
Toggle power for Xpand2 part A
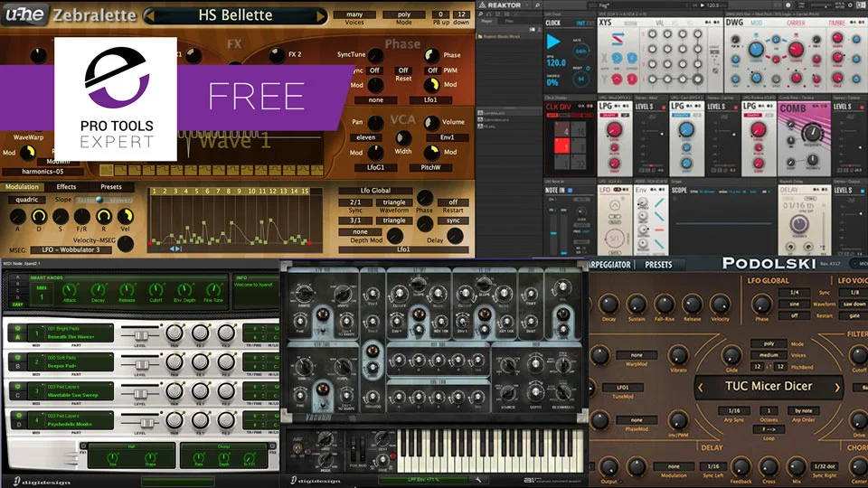click(18, 328)
